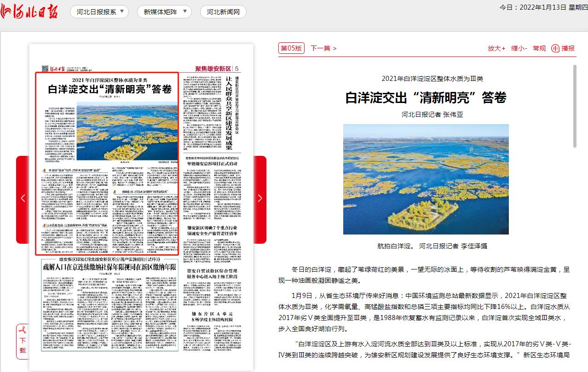Click the article scrollbar thumb
This screenshot has width=588, height=372.
575,106
